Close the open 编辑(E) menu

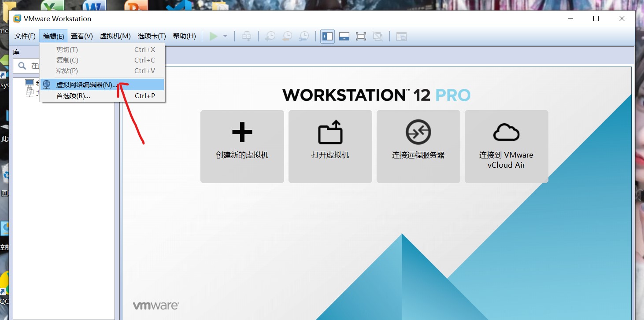coord(53,36)
